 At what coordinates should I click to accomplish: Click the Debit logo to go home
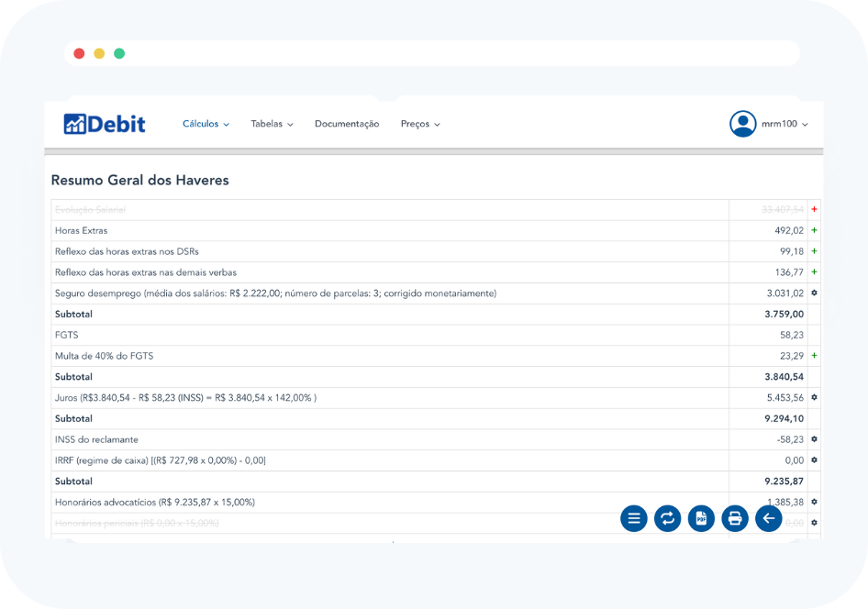tap(105, 124)
